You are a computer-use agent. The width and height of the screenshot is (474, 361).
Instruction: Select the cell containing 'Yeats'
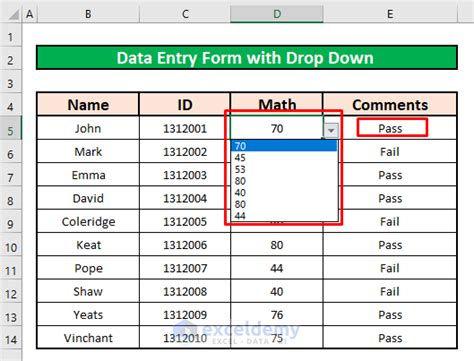pyautogui.click(x=88, y=315)
